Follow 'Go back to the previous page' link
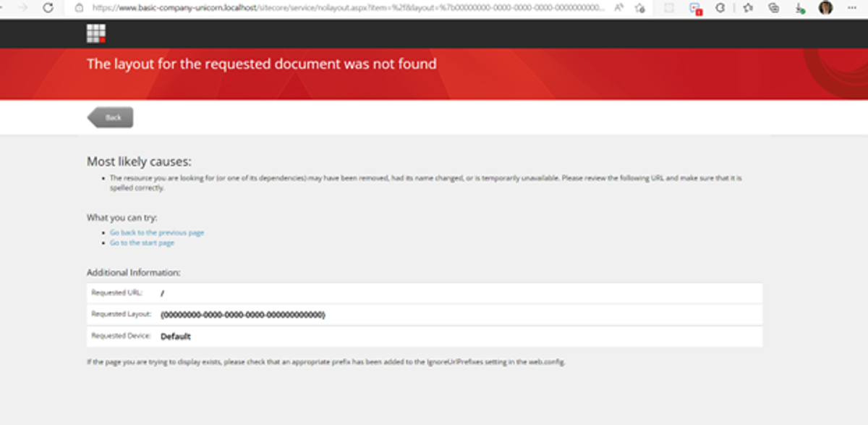 click(x=157, y=232)
